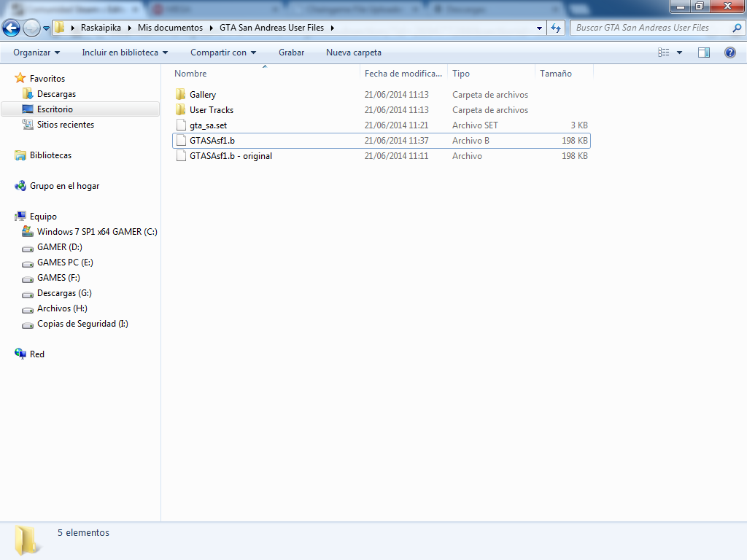The height and width of the screenshot is (560, 747).
Task: Open Descargas (G:) drive
Action: pos(64,293)
